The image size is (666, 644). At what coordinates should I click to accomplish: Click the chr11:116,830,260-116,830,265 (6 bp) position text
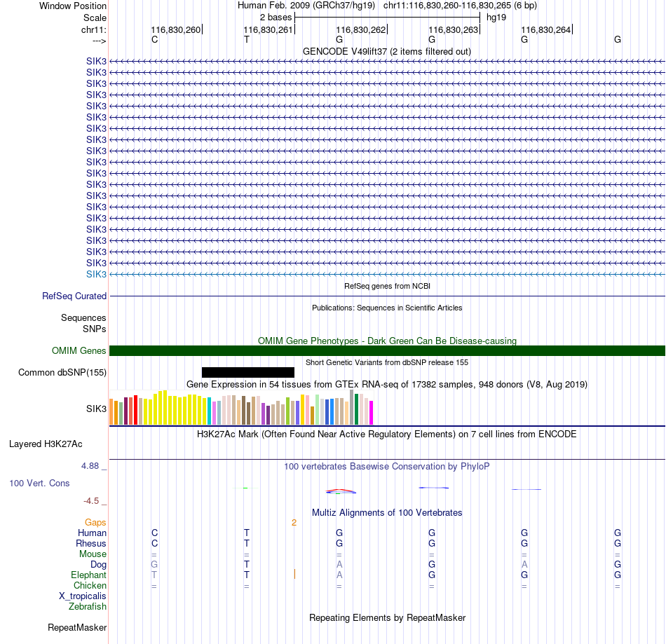point(460,6)
